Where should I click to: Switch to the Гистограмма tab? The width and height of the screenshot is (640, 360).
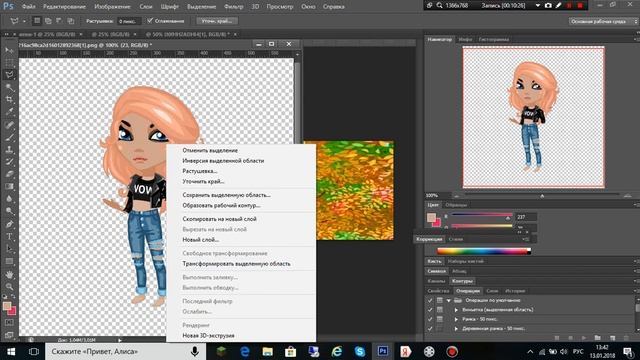point(494,39)
